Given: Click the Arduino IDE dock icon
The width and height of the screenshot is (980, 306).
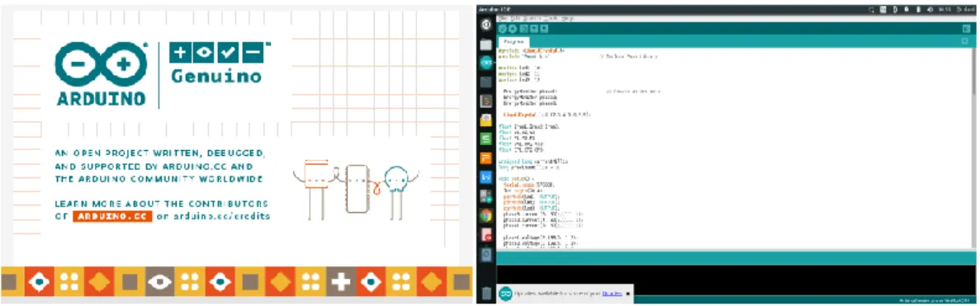Looking at the screenshot, I should [x=485, y=63].
